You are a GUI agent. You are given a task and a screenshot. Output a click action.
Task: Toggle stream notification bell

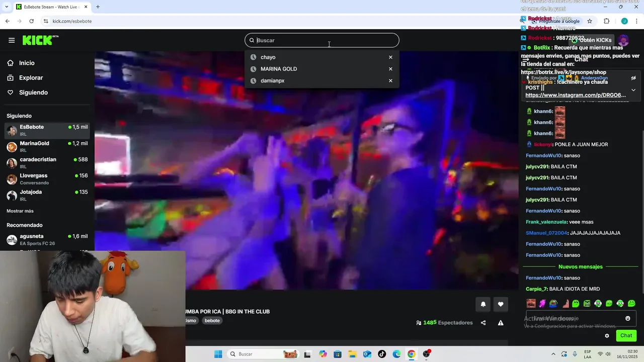point(483,304)
